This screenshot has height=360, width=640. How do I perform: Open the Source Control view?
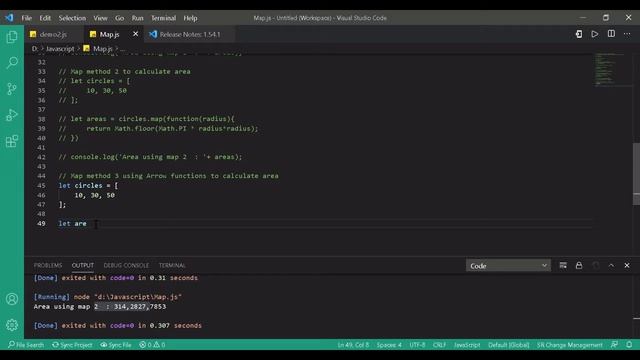coord(12,89)
